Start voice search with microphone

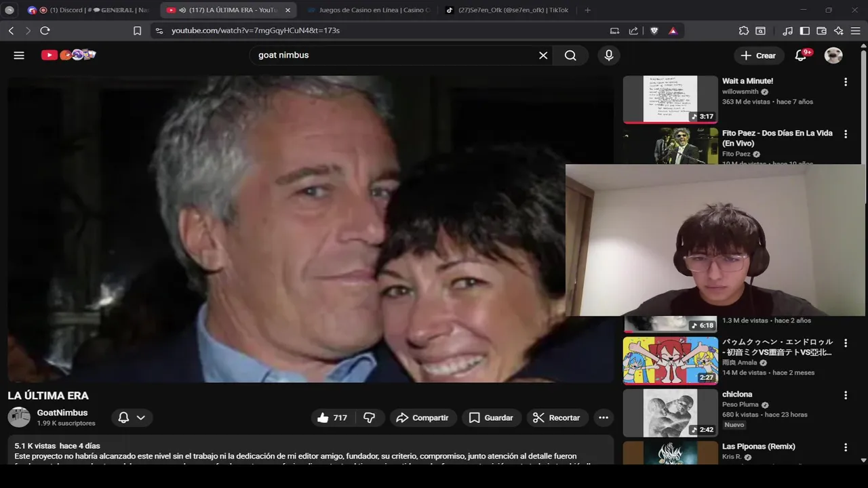pos(609,56)
